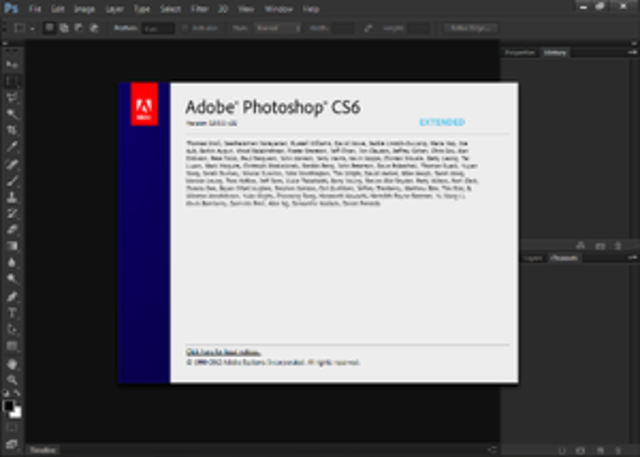Open the Style dropdown set to Normal
This screenshot has width=640, height=457.
[x=278, y=28]
